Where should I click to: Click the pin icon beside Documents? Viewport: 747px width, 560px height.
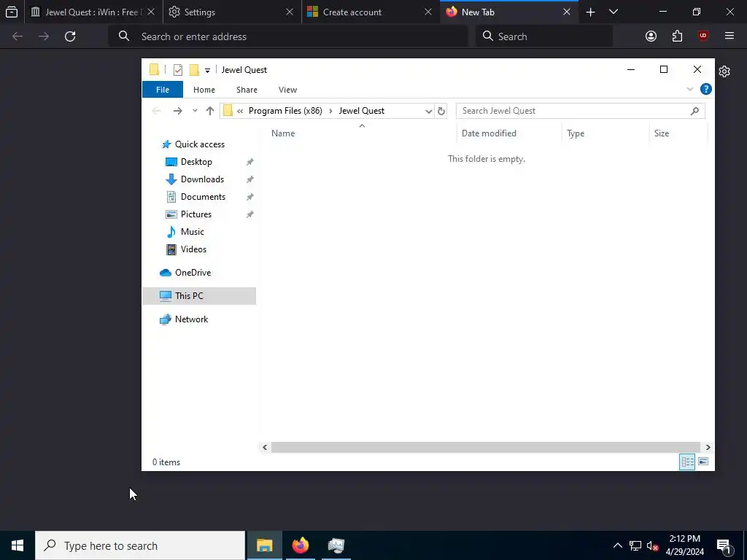pyautogui.click(x=249, y=197)
